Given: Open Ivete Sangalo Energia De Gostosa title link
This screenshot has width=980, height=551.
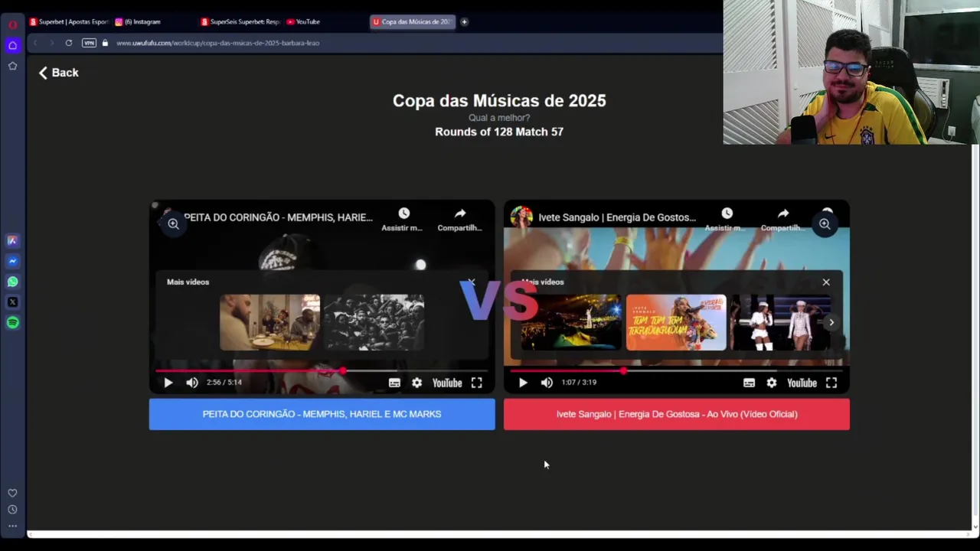Looking at the screenshot, I should tap(617, 217).
